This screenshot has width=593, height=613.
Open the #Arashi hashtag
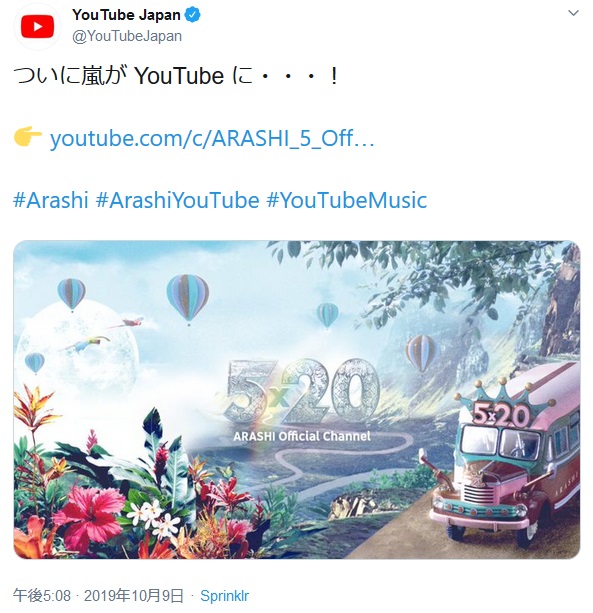click(51, 200)
